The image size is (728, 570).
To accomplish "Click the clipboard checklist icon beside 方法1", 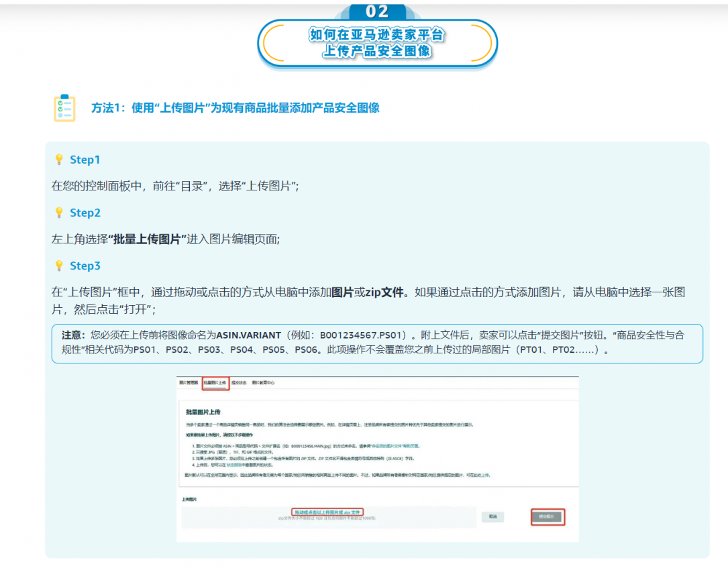I will click(x=64, y=108).
